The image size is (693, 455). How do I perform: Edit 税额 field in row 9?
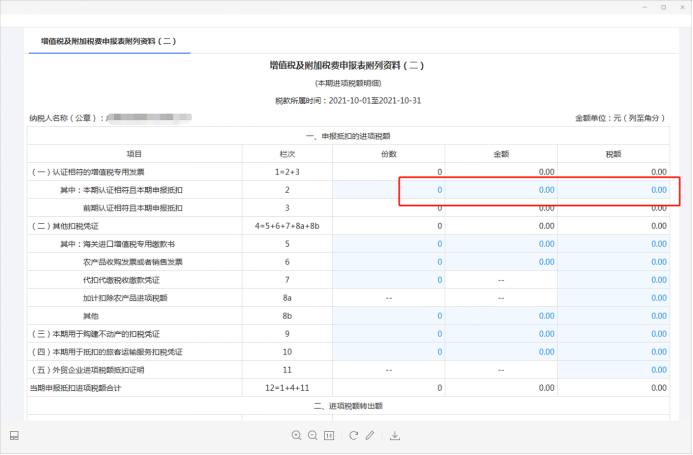pos(613,334)
